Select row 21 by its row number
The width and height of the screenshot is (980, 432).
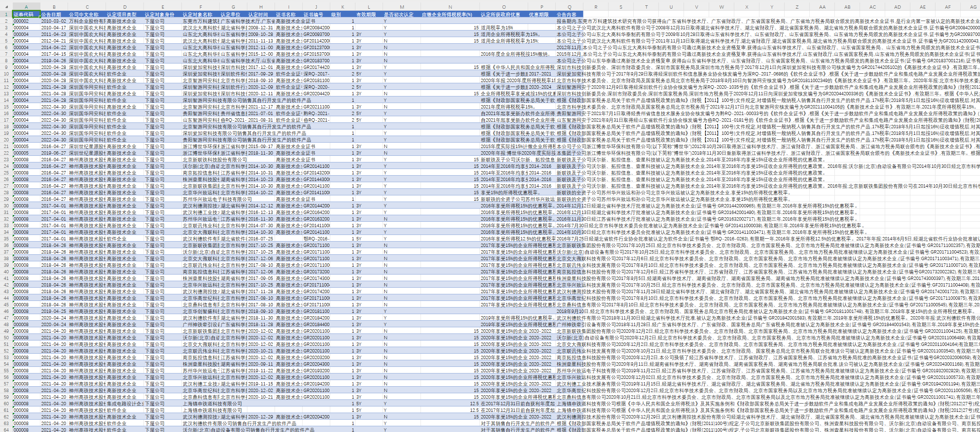tap(6, 146)
